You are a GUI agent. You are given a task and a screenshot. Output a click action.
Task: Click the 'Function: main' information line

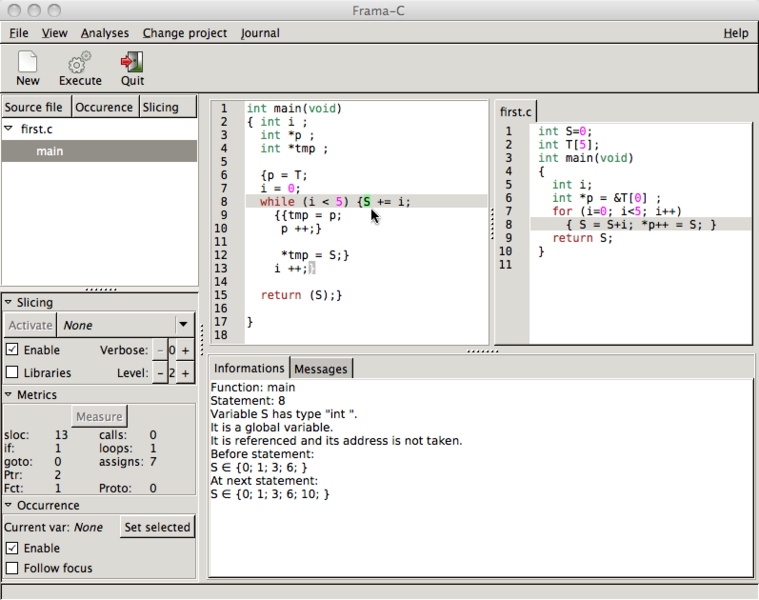pos(253,387)
